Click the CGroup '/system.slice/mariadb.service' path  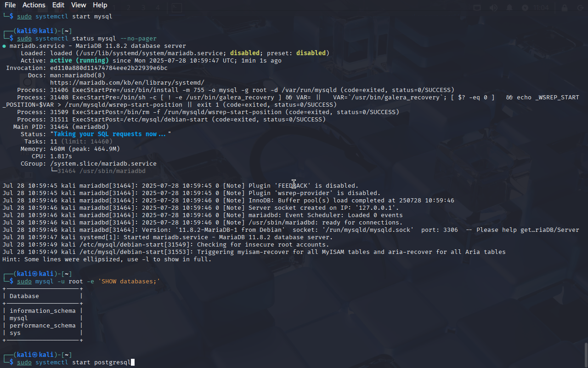point(103,164)
